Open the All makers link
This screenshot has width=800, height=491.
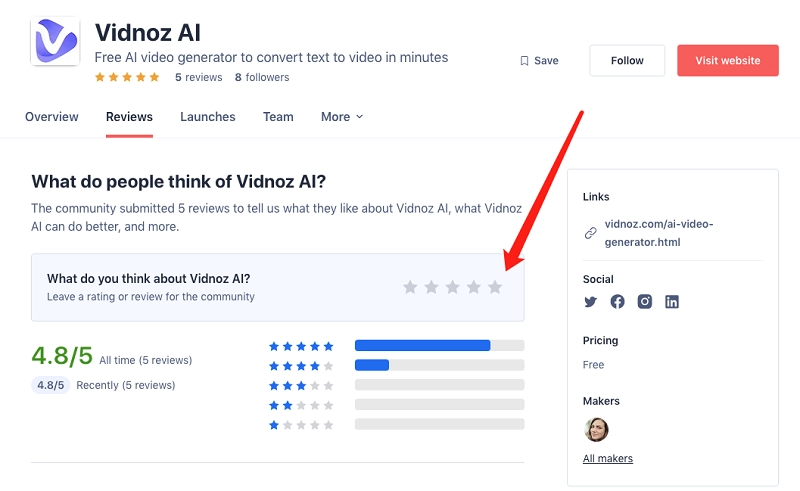(x=608, y=458)
